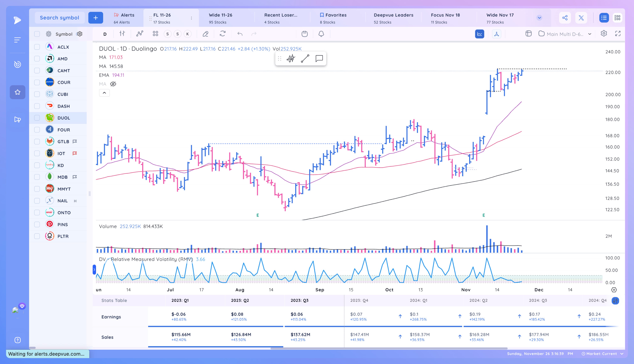Viewport: 634px width, 364px height.
Task: Click the red flag on IOT row
Action: (75, 154)
